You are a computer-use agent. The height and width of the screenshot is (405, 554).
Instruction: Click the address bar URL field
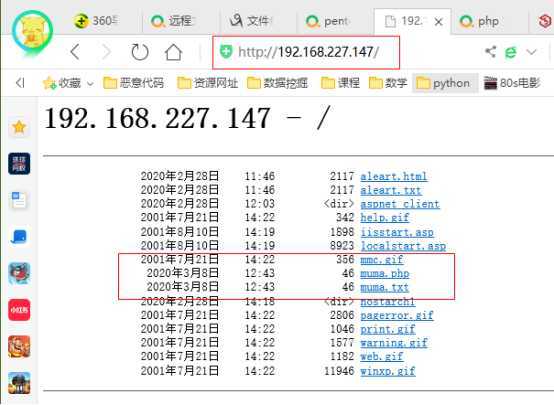point(306,52)
